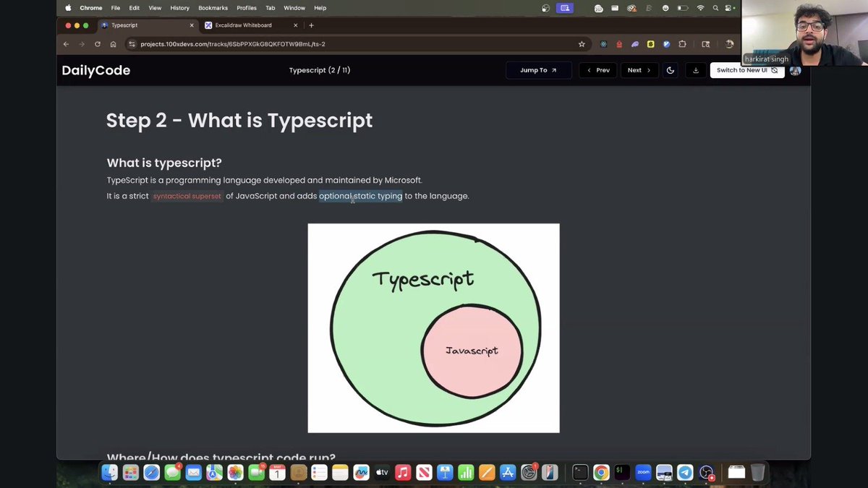Close the Excalidraw Whiteboard tab
Screen dimensions: 868x488
[295, 25]
